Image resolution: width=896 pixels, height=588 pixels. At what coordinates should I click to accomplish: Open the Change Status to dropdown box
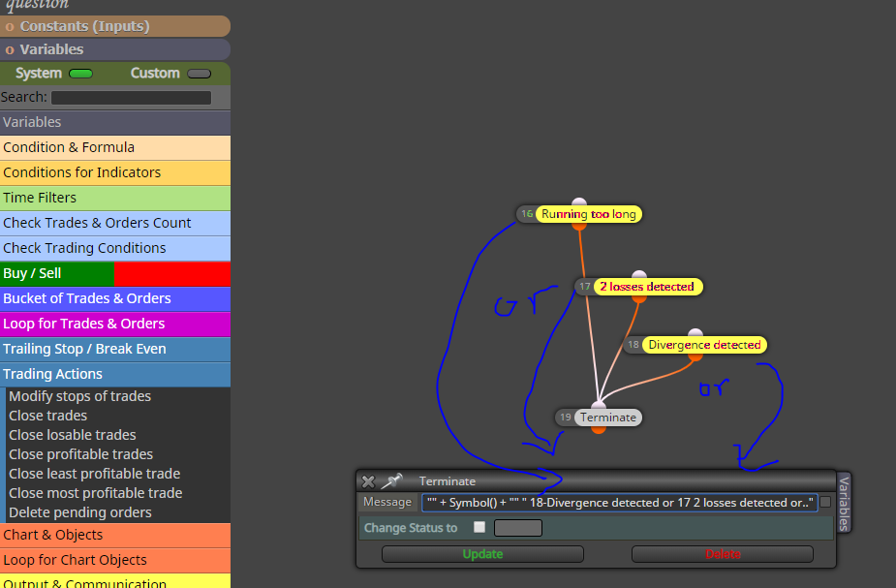(x=517, y=527)
